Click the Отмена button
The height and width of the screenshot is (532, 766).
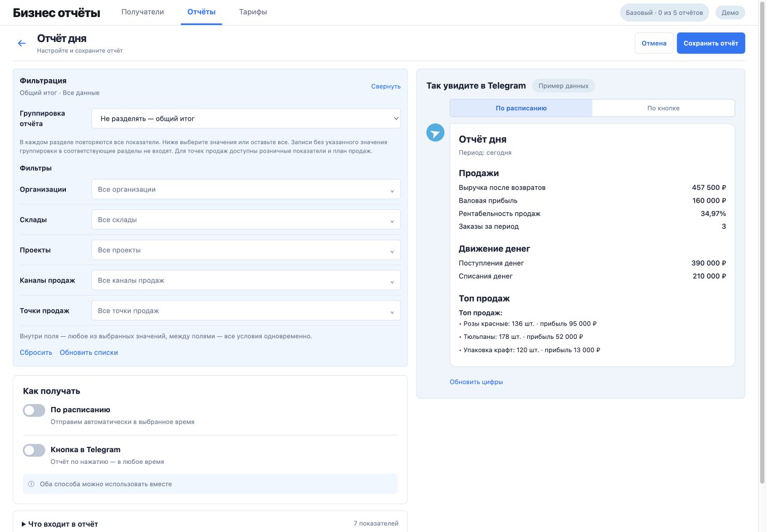point(654,43)
